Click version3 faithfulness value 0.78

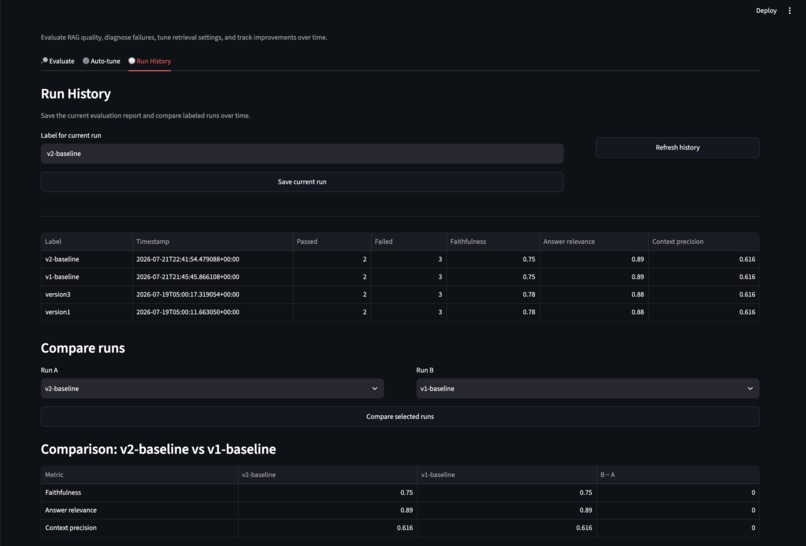point(528,295)
